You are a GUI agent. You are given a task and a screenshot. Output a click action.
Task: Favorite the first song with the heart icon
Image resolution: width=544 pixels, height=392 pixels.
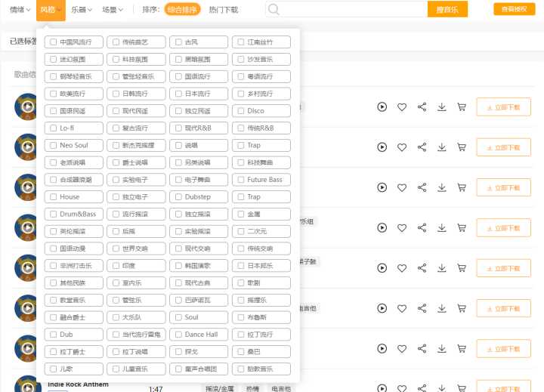(x=402, y=107)
